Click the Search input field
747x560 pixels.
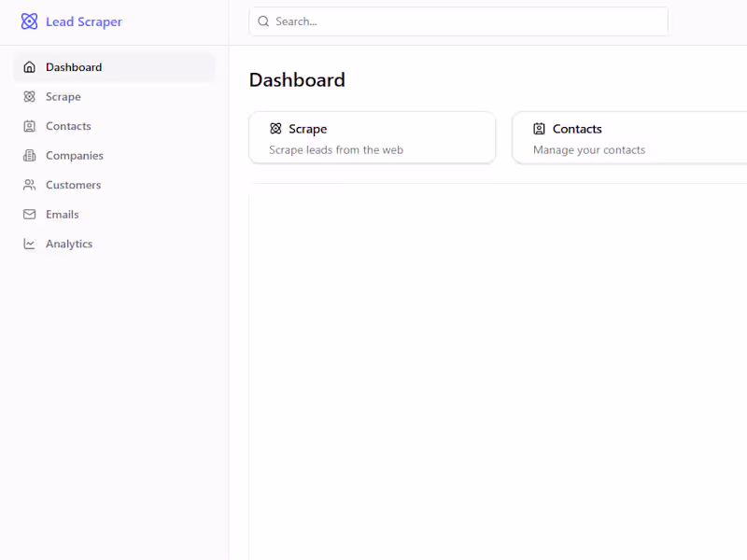[x=458, y=21]
